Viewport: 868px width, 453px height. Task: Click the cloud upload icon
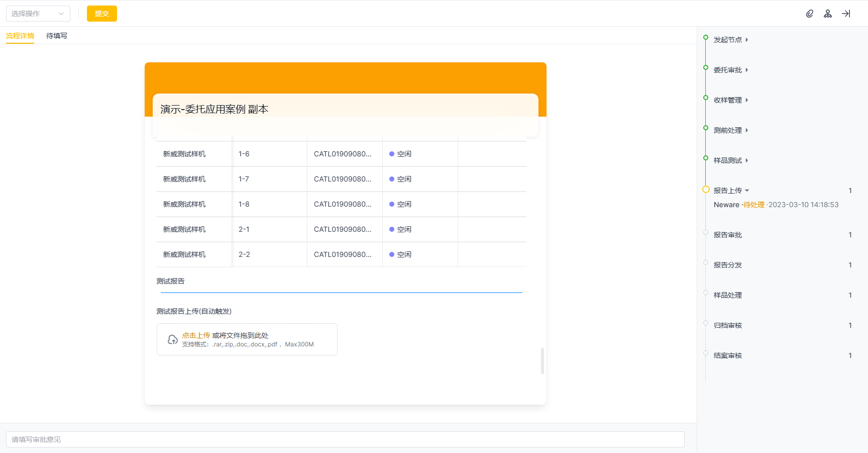173,339
